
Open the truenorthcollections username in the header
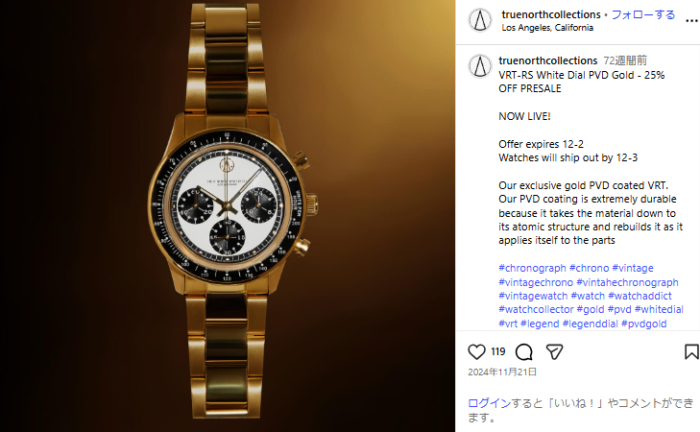coord(551,15)
